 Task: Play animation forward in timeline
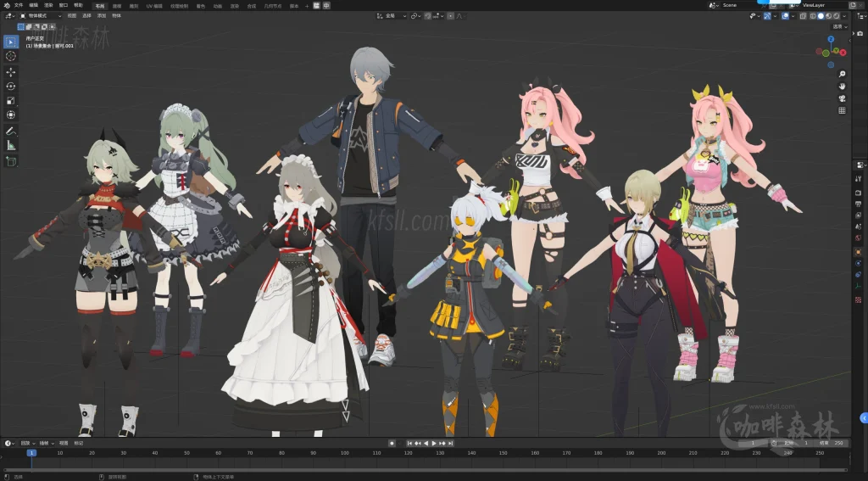(x=434, y=444)
